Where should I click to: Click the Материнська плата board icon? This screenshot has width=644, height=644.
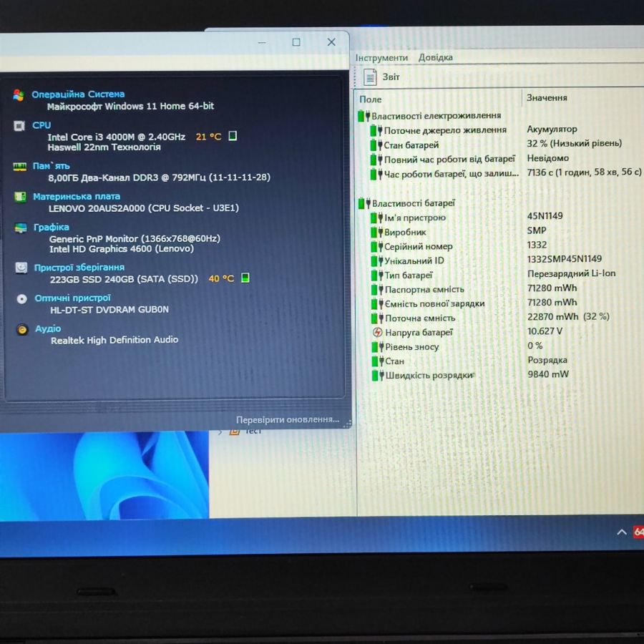point(20,197)
